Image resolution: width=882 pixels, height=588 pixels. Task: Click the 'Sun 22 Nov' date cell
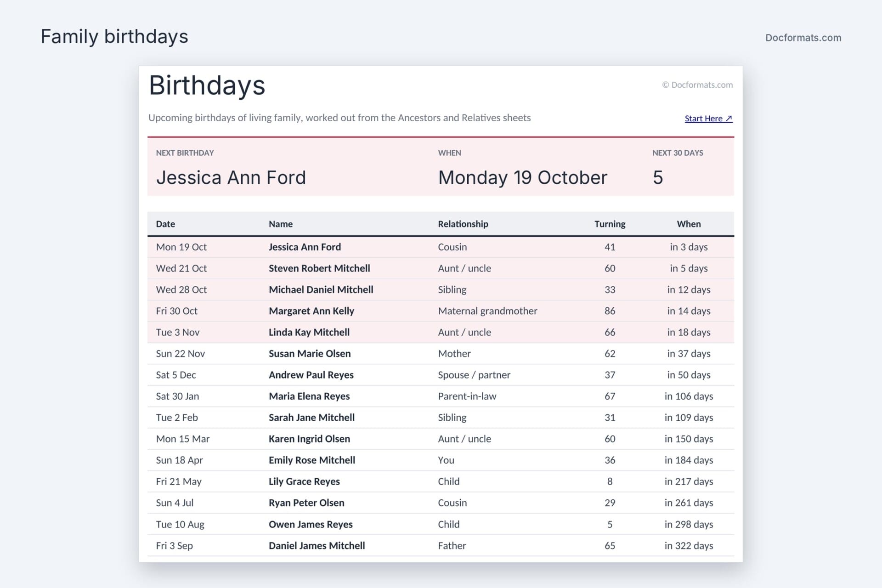coord(181,354)
